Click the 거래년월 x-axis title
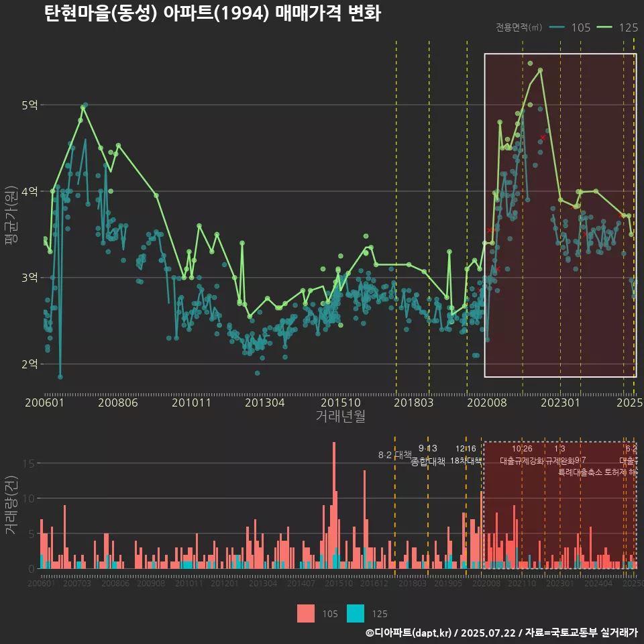This screenshot has height=644, width=644. 341,416
